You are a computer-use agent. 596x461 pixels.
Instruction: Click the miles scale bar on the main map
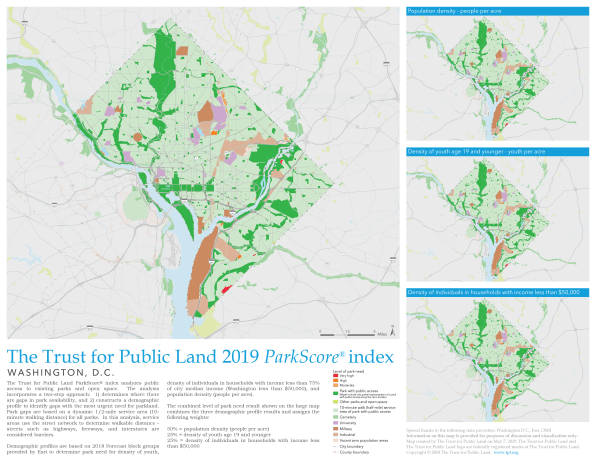tap(352, 333)
